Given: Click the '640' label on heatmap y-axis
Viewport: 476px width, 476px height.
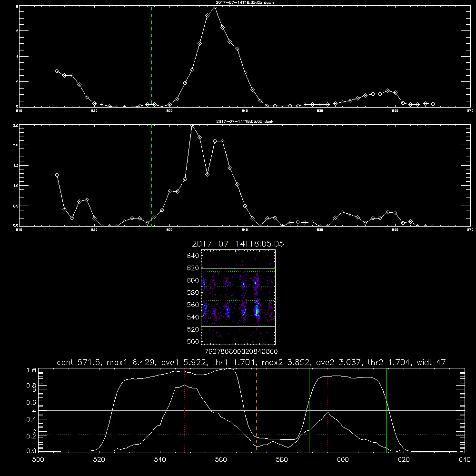Looking at the screenshot, I should [x=193, y=256].
